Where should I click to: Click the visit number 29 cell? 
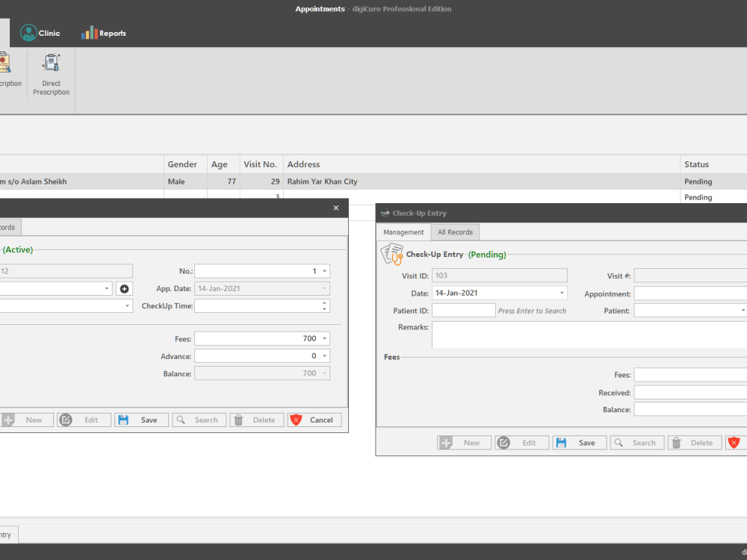pos(261,181)
